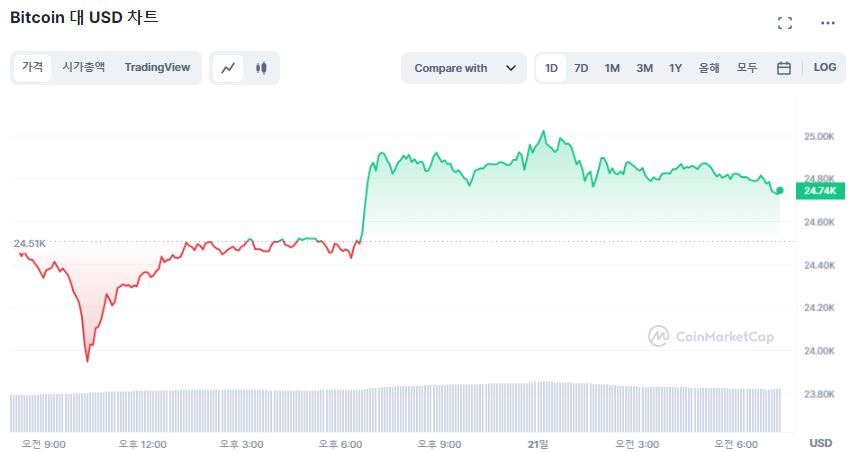Switch to the 가격 tab
The height and width of the screenshot is (452, 852).
click(x=33, y=67)
